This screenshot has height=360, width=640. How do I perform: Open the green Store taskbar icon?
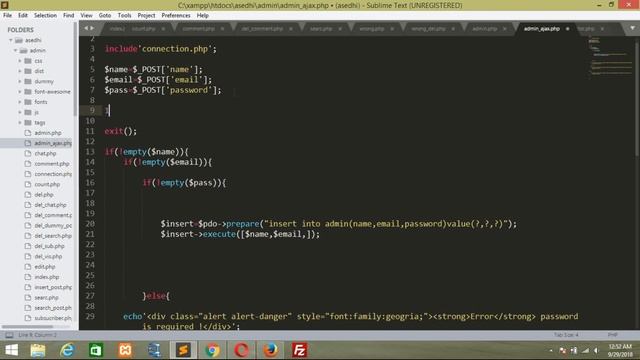pyautogui.click(x=96, y=350)
